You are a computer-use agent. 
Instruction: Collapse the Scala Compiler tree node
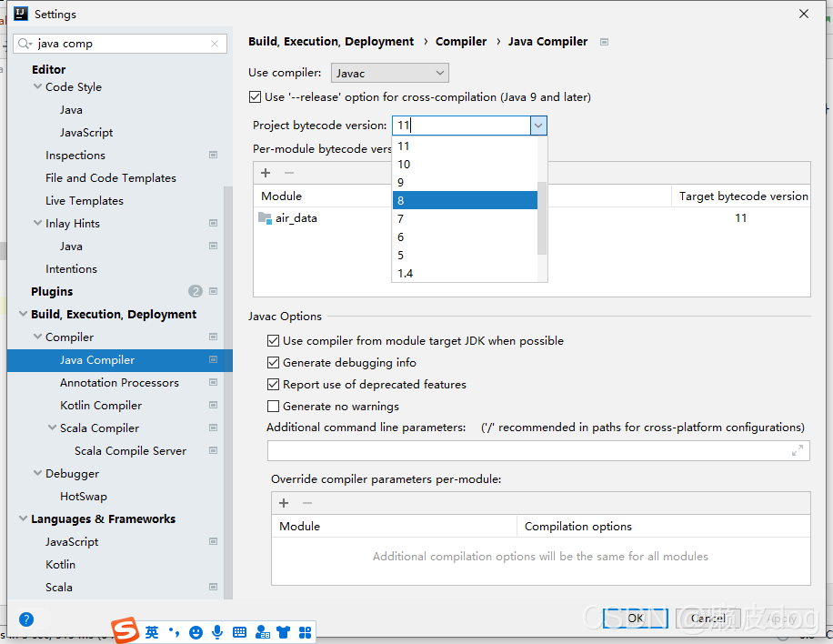[x=52, y=428]
